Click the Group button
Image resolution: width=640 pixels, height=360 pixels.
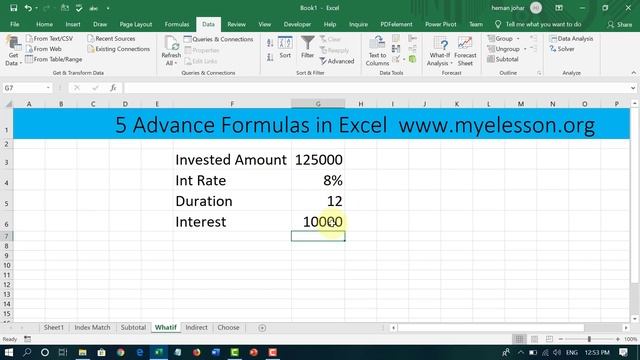500,38
